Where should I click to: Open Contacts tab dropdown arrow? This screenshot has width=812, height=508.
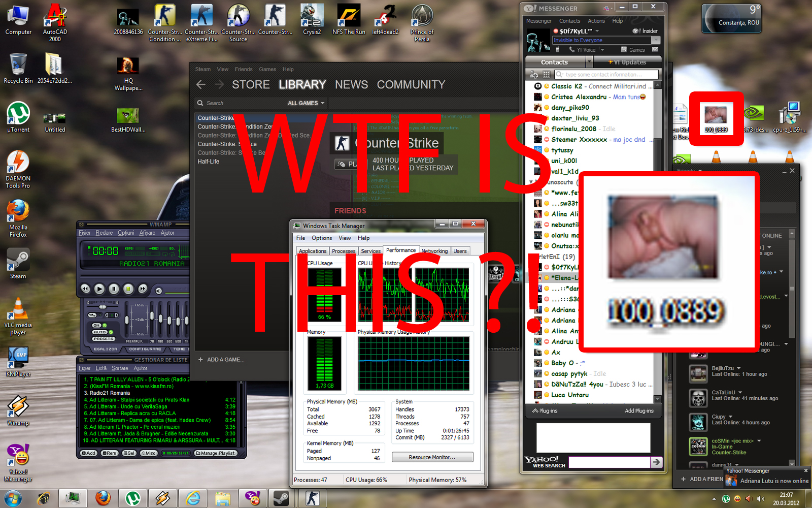pos(589,62)
